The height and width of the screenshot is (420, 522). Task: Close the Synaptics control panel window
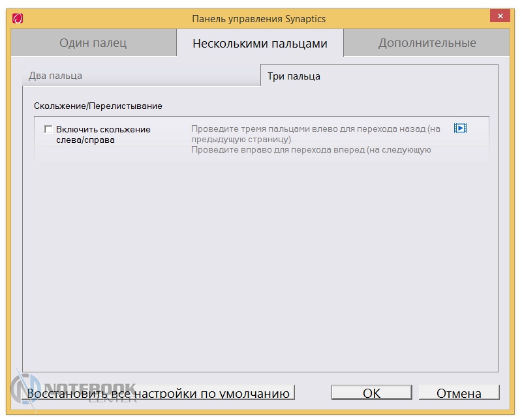click(500, 16)
